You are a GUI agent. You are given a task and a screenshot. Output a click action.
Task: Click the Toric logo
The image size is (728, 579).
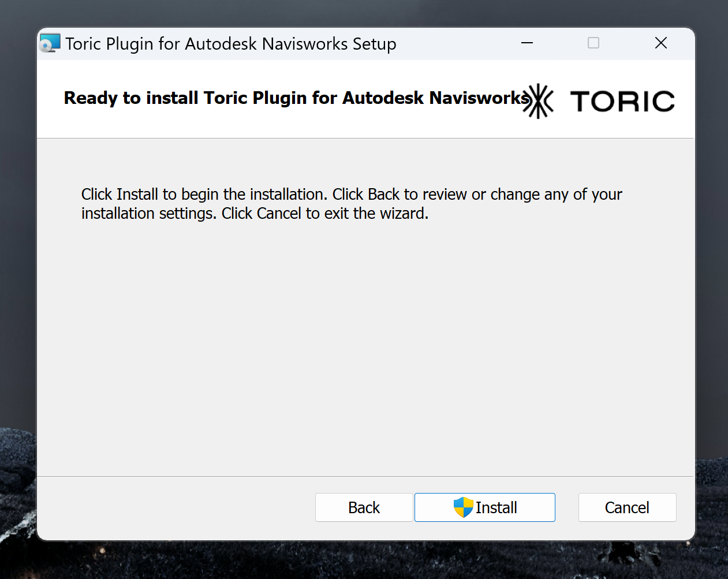[598, 101]
